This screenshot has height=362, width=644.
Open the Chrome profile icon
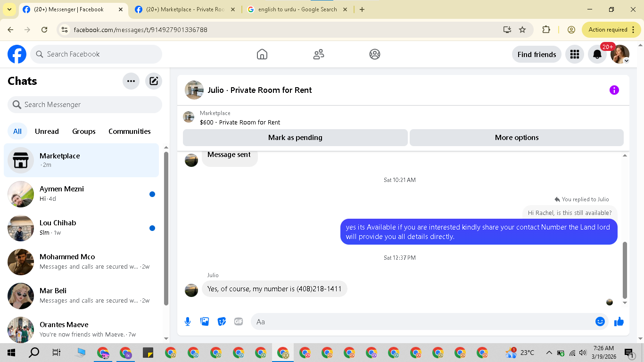click(x=571, y=30)
